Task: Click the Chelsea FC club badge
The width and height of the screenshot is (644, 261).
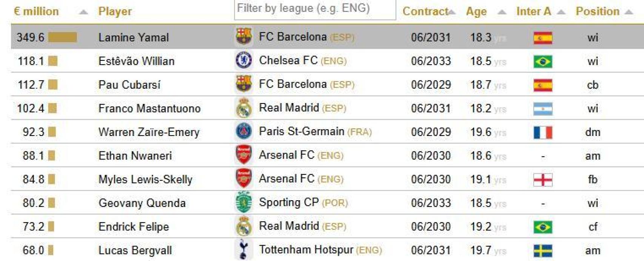Action: click(x=244, y=61)
